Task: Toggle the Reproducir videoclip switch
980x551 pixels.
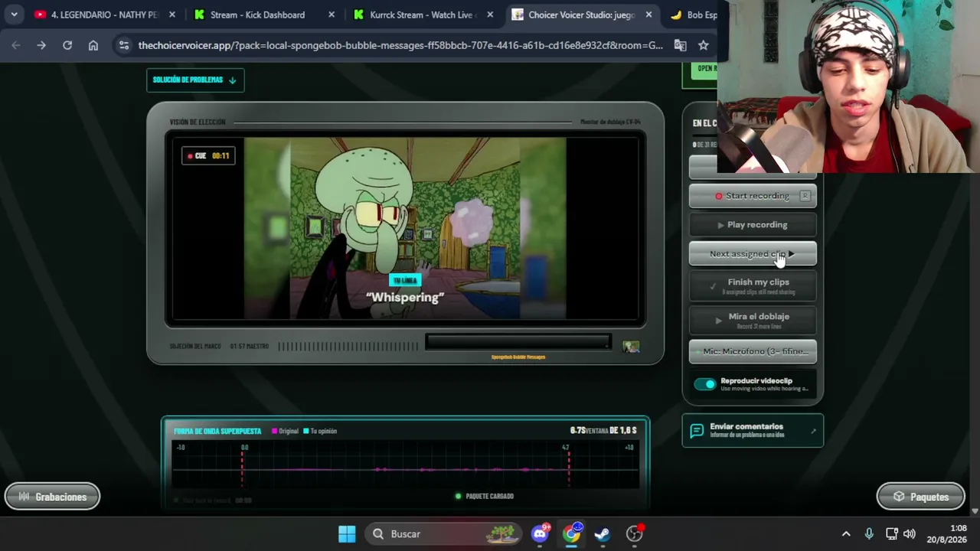Action: [x=705, y=384]
